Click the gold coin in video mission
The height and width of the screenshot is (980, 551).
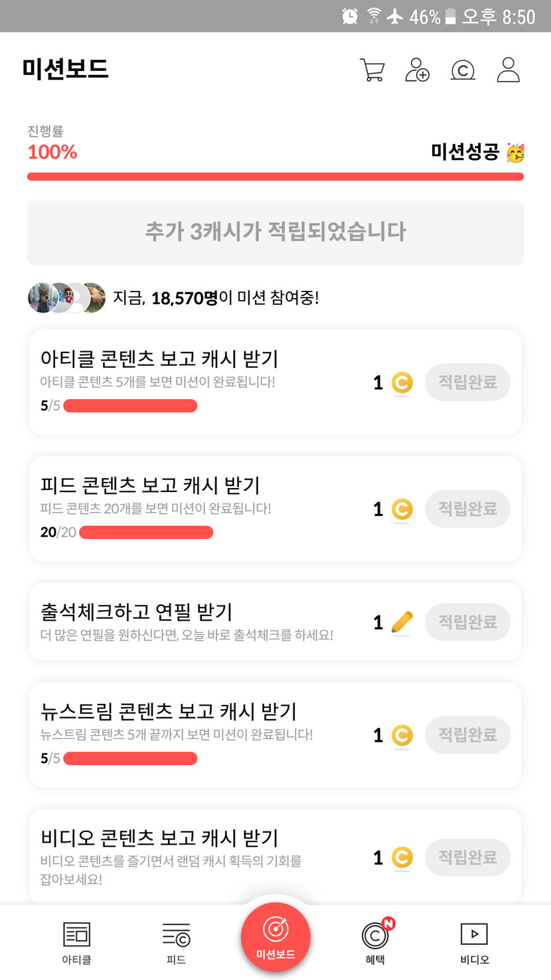click(402, 858)
